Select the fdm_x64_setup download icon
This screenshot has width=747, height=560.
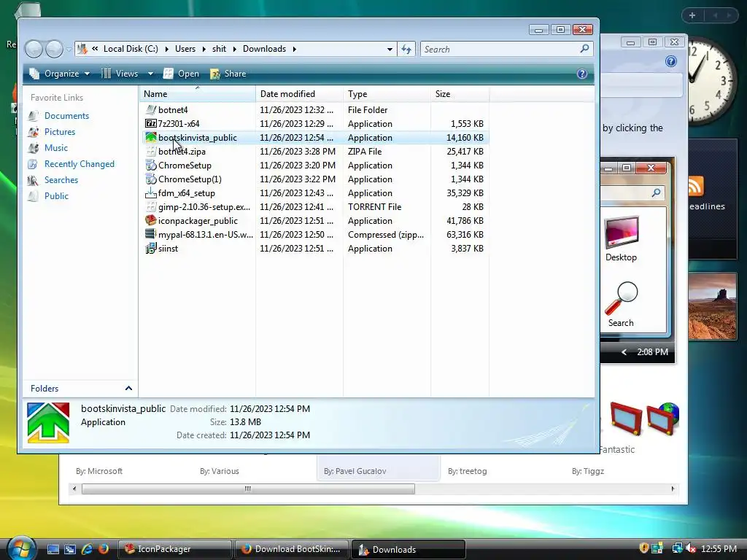[151, 192]
